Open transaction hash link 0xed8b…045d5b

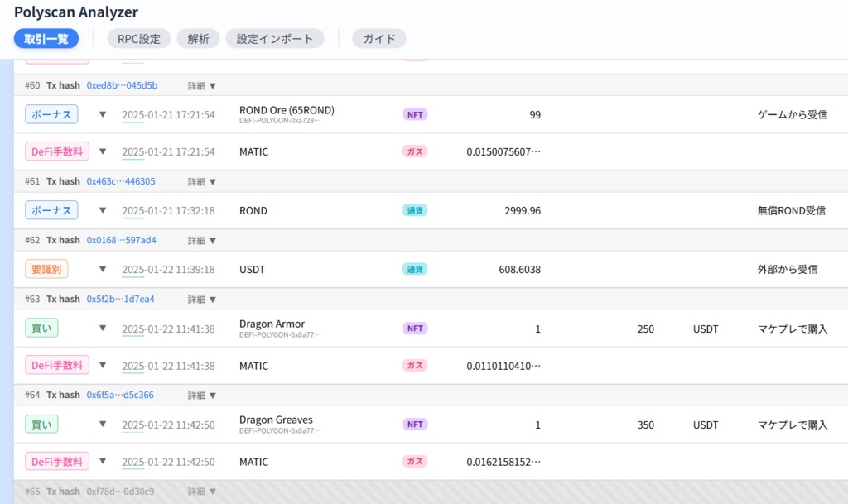point(122,85)
